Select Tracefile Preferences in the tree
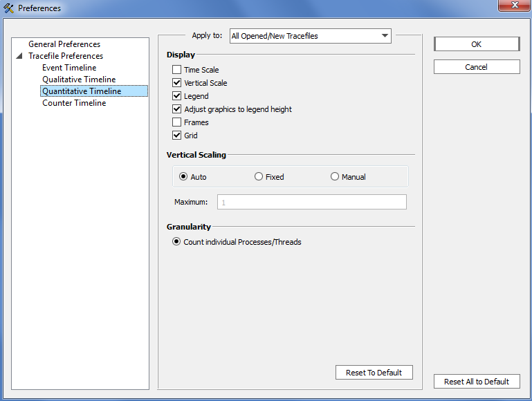This screenshot has width=532, height=401. point(66,56)
